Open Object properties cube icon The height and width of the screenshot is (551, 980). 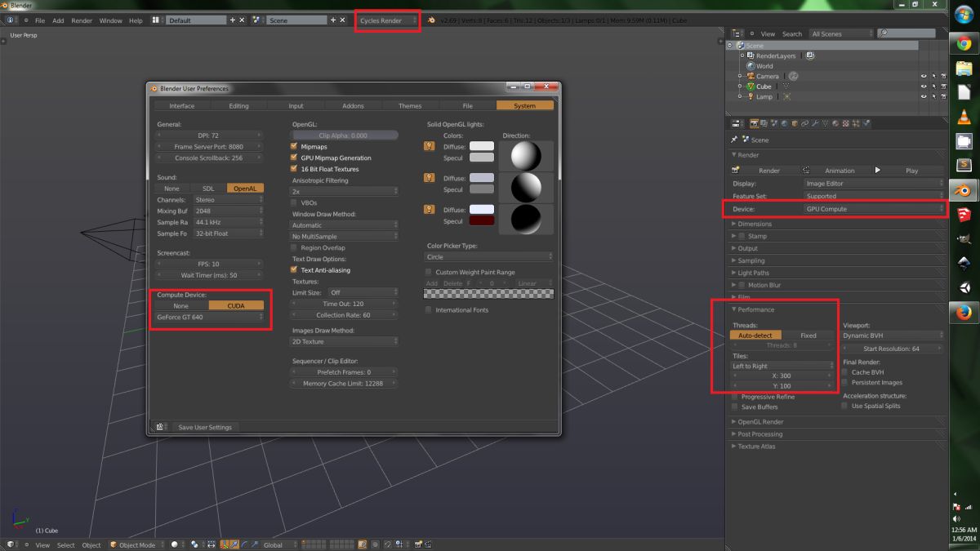click(795, 123)
